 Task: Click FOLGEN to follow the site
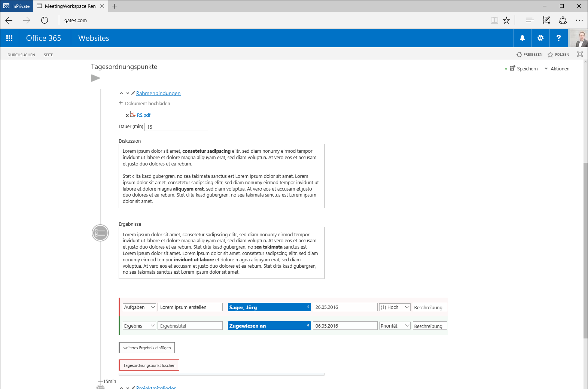[x=558, y=55]
